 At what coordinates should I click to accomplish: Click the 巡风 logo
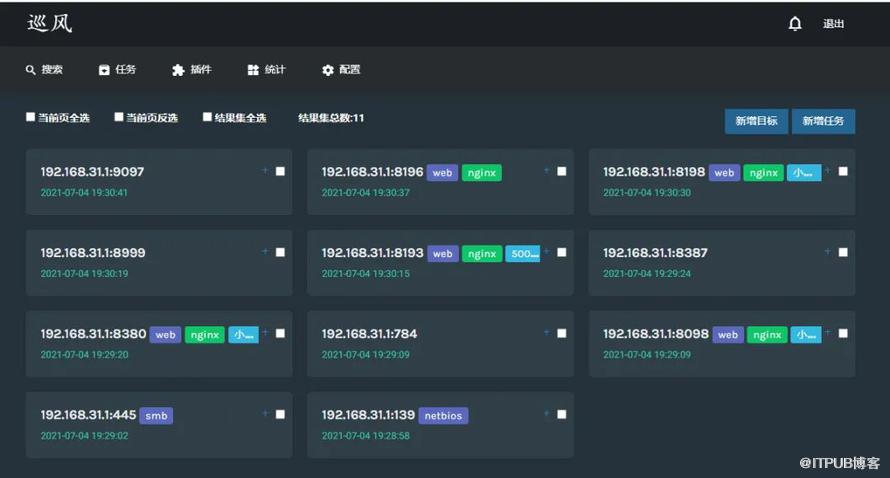[50, 23]
